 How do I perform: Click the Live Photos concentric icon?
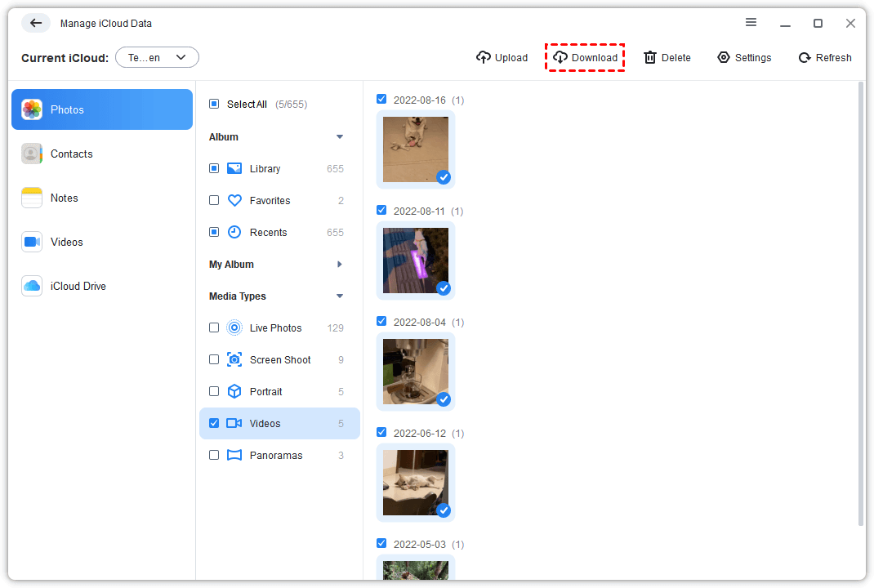[x=234, y=327]
